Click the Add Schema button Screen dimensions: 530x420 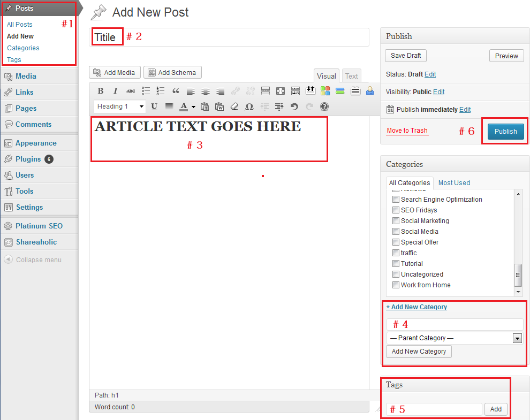[172, 73]
